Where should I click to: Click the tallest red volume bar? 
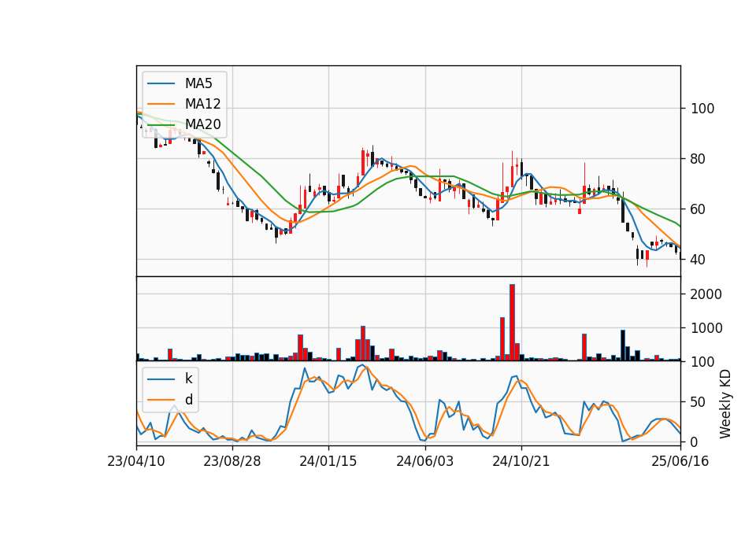click(512, 323)
